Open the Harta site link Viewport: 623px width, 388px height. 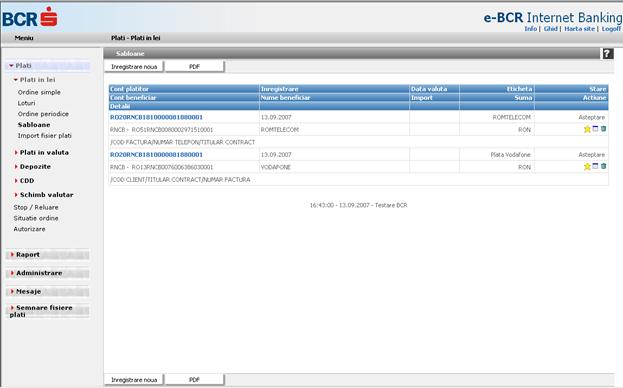tap(579, 29)
